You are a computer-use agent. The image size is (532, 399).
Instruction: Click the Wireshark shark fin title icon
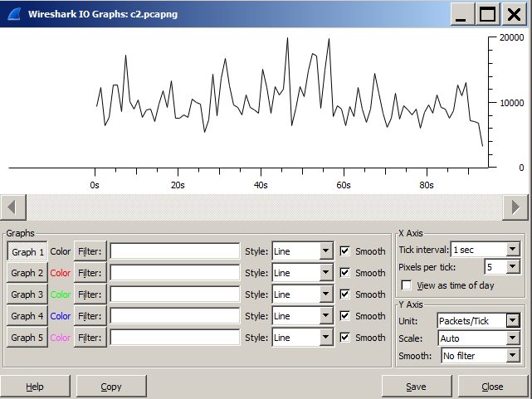click(13, 13)
